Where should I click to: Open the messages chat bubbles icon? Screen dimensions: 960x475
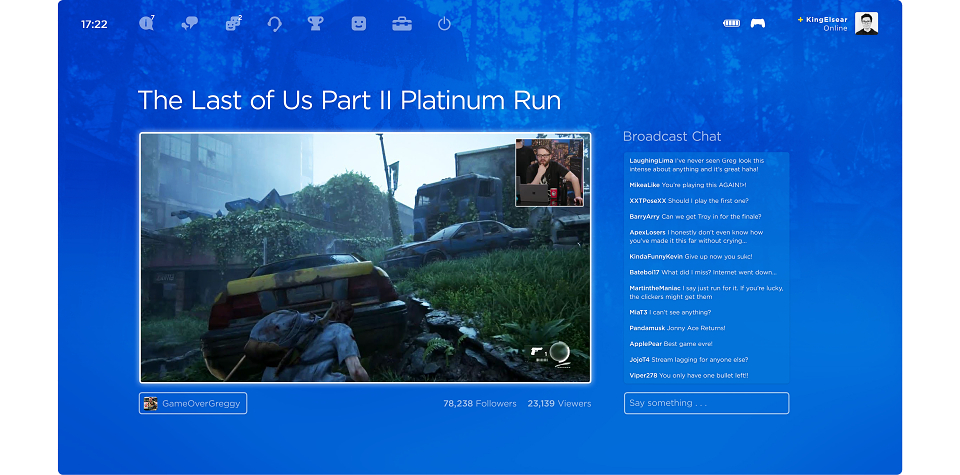[x=190, y=24]
